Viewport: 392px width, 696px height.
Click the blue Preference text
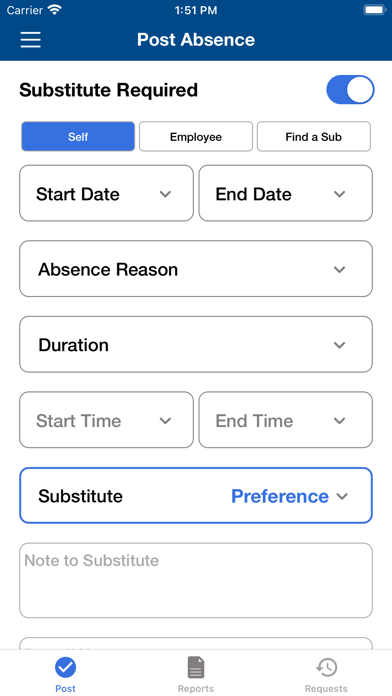tap(280, 496)
